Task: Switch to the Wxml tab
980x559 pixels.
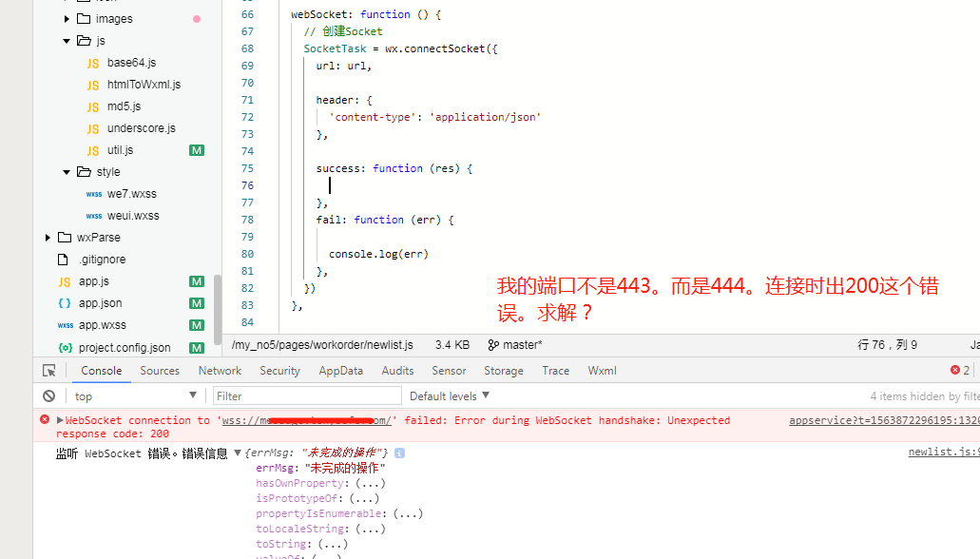Action: pos(602,371)
